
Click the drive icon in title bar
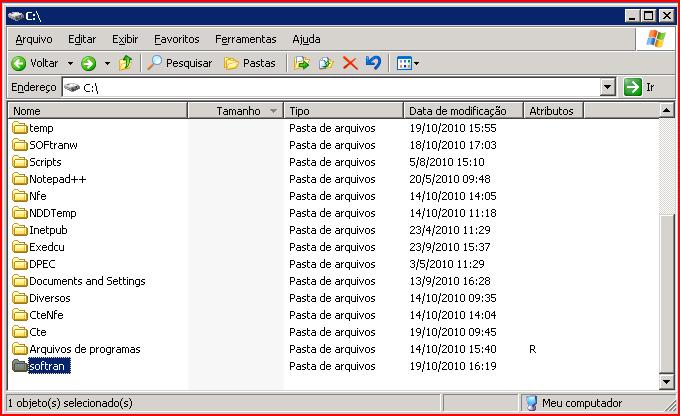click(16, 16)
